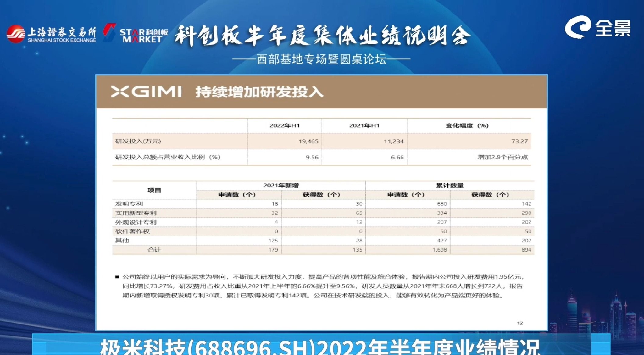Click the Shanghai Stock Exchange logo
This screenshot has width=644, height=355.
(x=51, y=34)
